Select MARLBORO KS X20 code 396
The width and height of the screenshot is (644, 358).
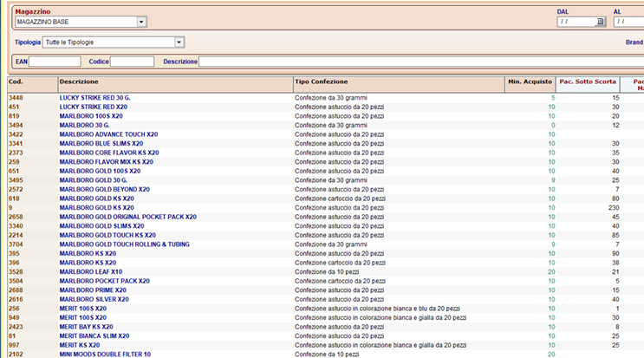click(326, 263)
